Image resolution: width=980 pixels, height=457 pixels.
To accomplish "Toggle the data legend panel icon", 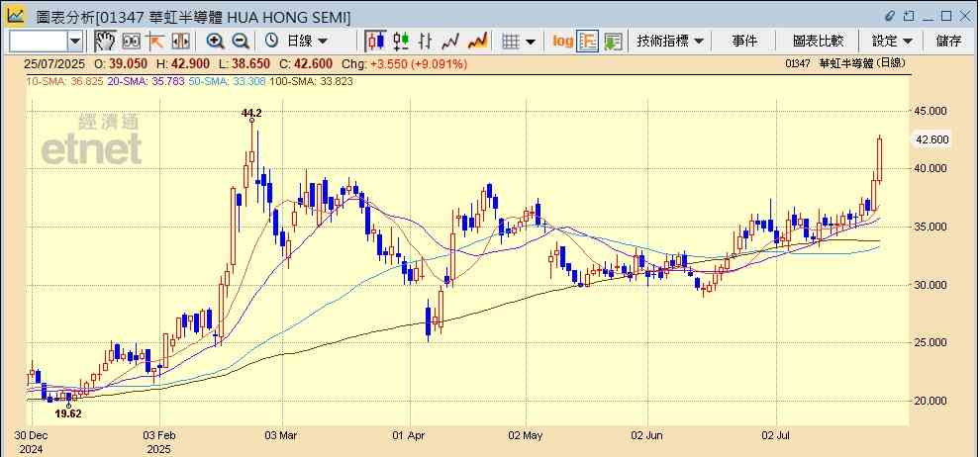I will 587,42.
